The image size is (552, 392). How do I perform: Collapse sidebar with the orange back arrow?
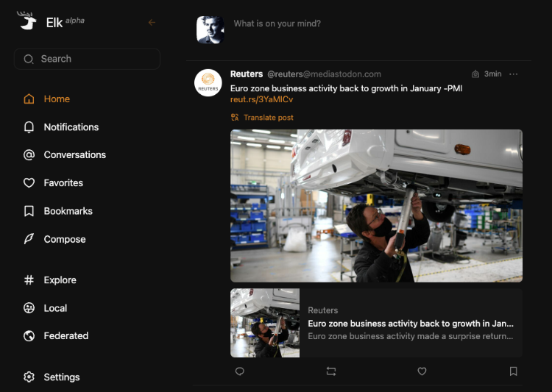(152, 23)
